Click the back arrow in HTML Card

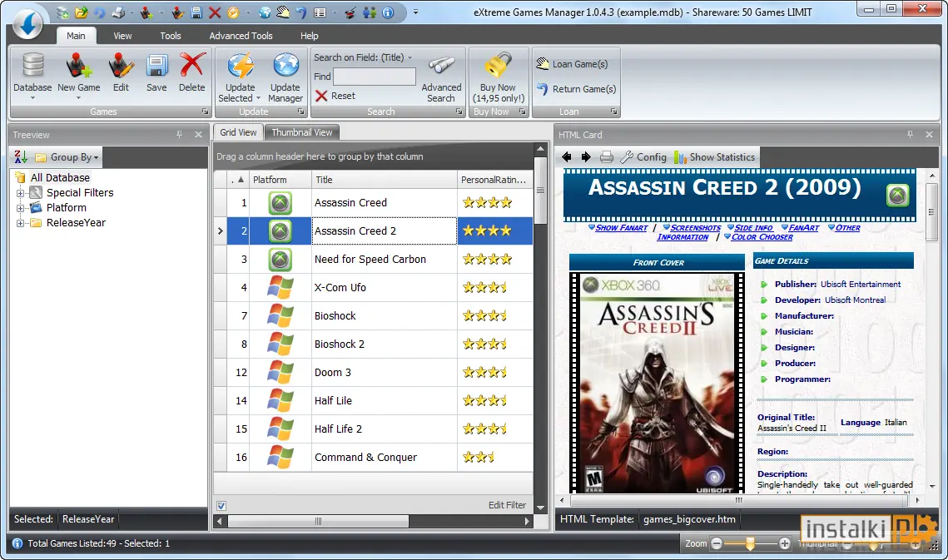[567, 157]
